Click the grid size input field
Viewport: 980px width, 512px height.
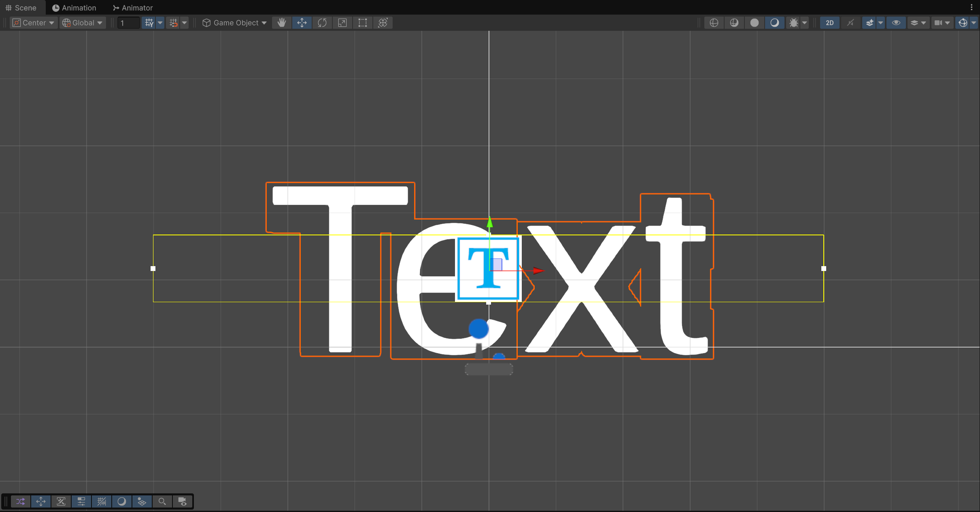[x=128, y=23]
